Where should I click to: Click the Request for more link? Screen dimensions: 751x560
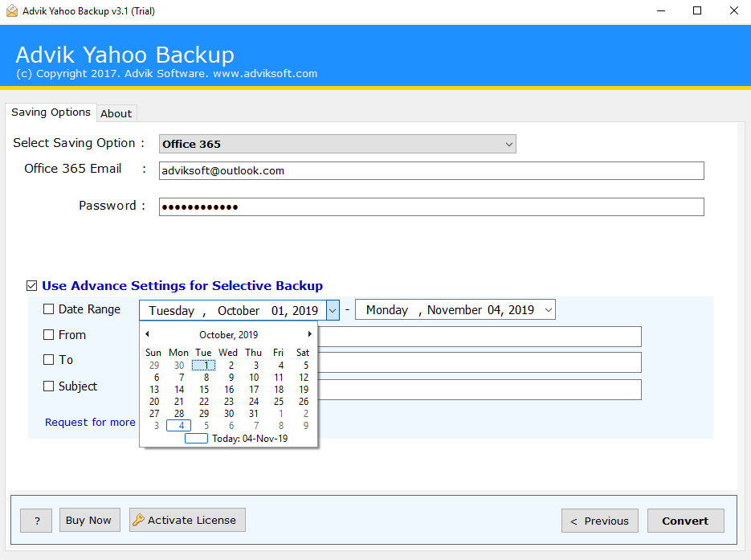[x=89, y=422]
